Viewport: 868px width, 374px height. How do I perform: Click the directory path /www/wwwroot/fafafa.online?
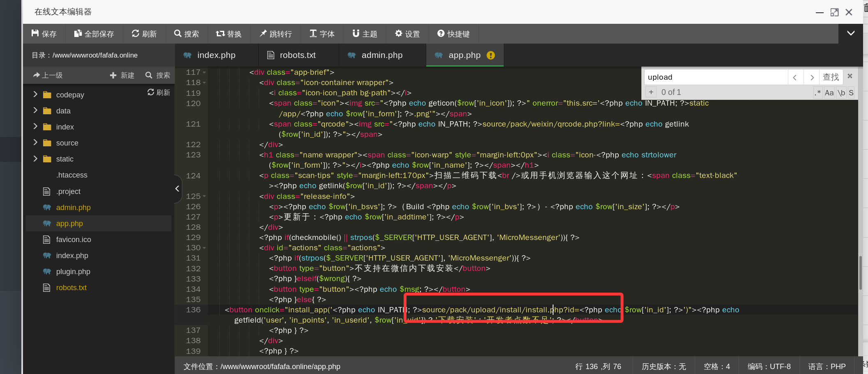tap(95, 55)
